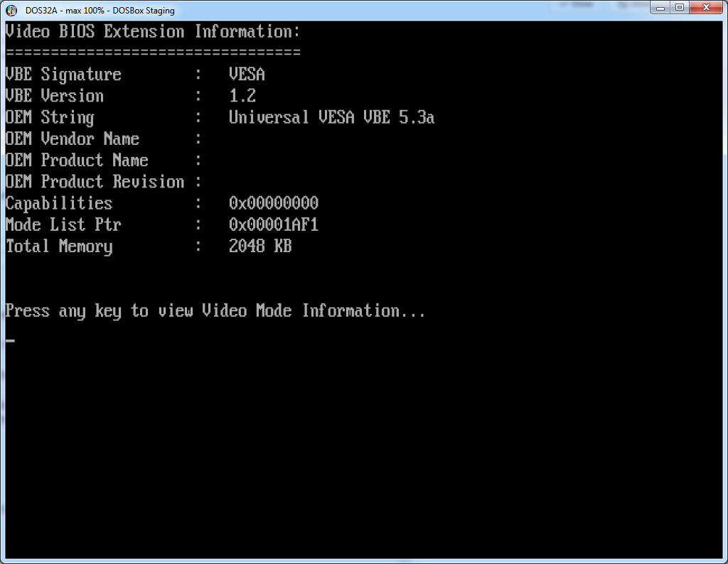This screenshot has width=728, height=564.
Task: Minimize the DOSBox Staging window
Action: [x=661, y=7]
